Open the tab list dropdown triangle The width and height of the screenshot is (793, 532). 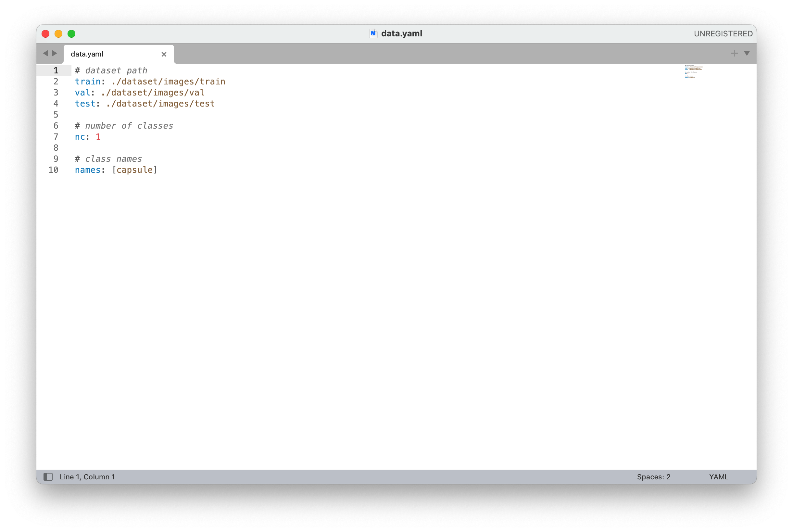(x=747, y=53)
